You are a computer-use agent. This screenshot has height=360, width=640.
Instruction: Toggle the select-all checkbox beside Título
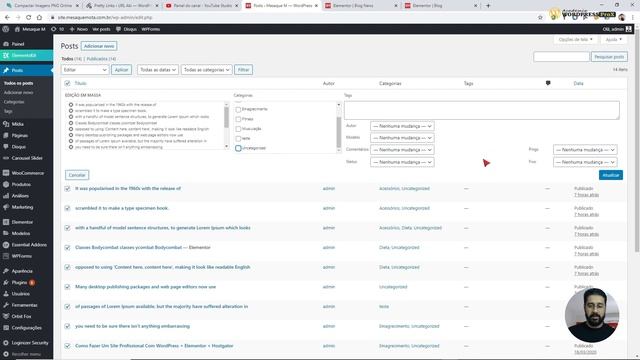coord(67,83)
